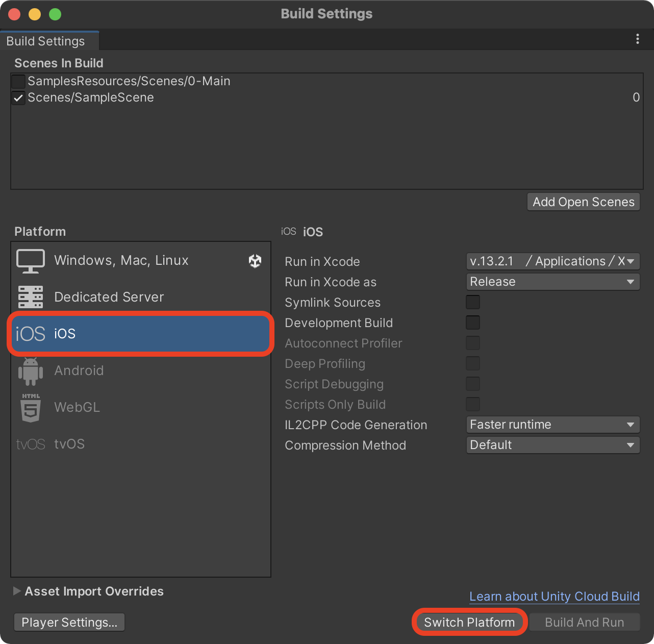Select the tvOS platform label
The width and height of the screenshot is (654, 644).
[x=69, y=444]
